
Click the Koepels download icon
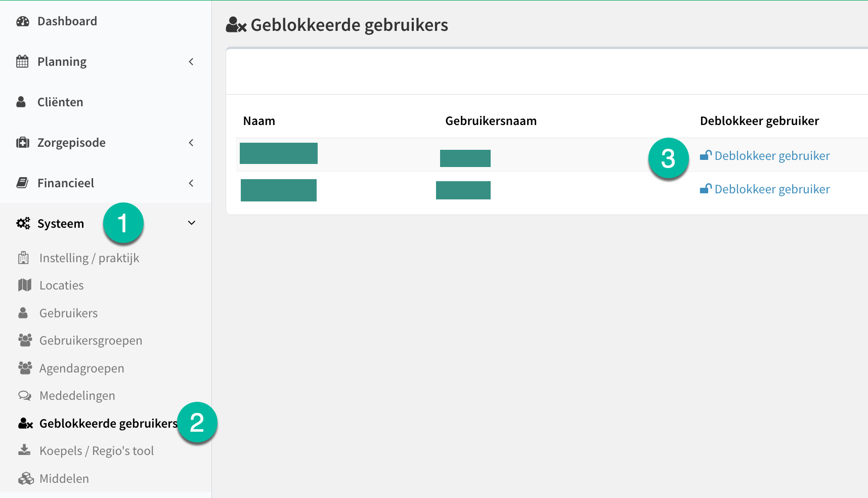24,450
